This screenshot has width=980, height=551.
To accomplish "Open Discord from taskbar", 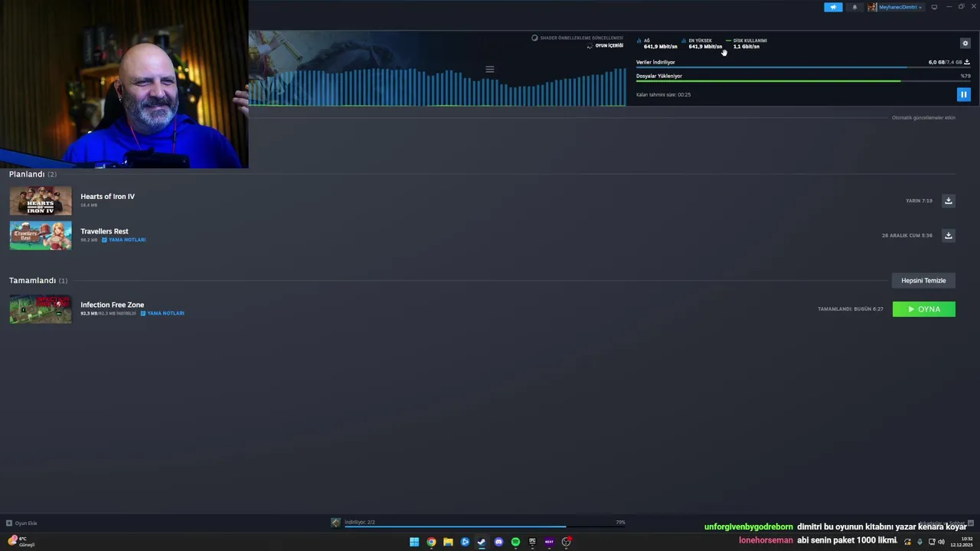I will [x=498, y=542].
